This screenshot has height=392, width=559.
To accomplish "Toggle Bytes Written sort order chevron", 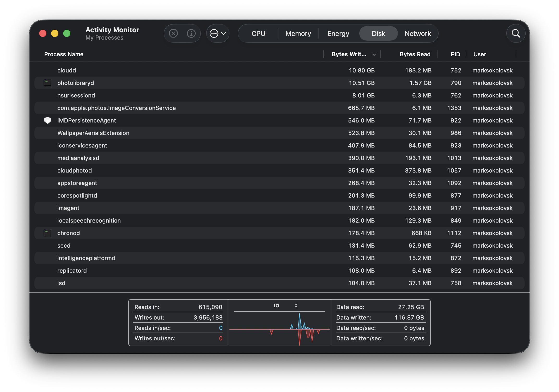I will pyautogui.click(x=374, y=54).
